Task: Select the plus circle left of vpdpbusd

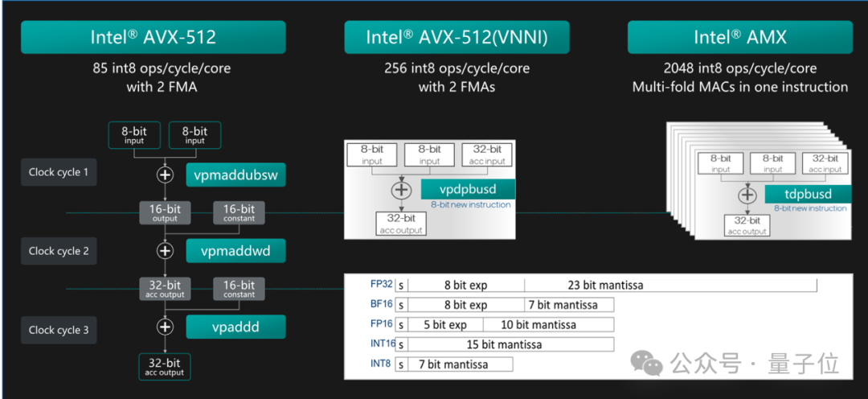Action: pyautogui.click(x=401, y=191)
